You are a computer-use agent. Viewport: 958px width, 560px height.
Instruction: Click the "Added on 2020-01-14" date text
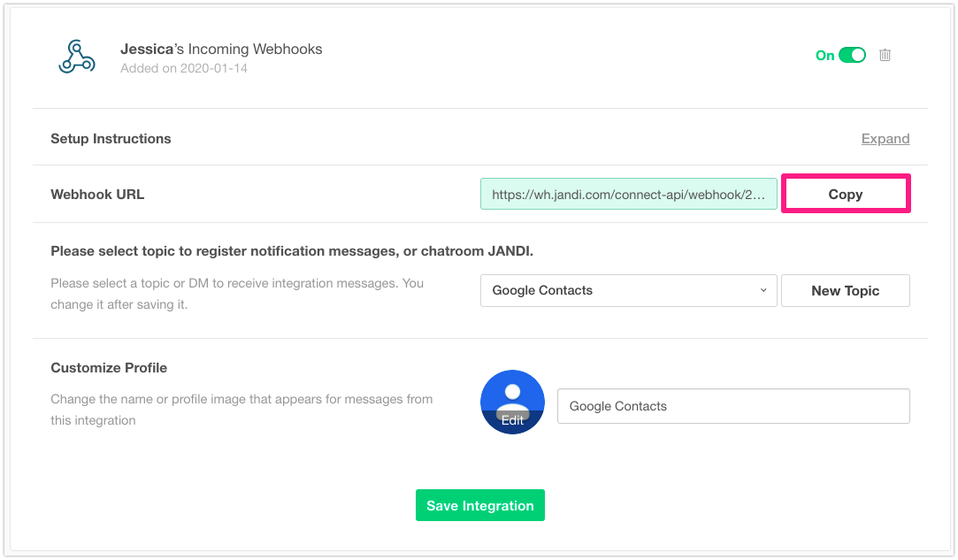(x=184, y=68)
